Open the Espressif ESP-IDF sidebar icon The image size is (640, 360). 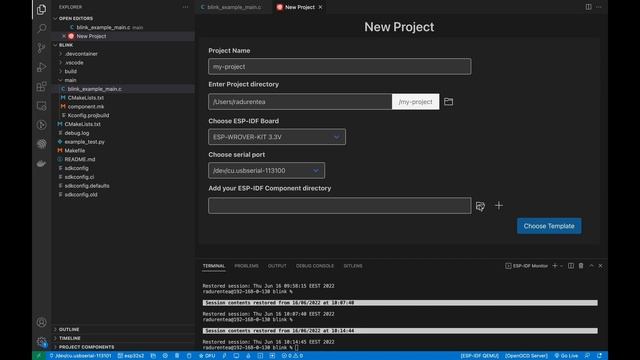pyautogui.click(x=41, y=144)
